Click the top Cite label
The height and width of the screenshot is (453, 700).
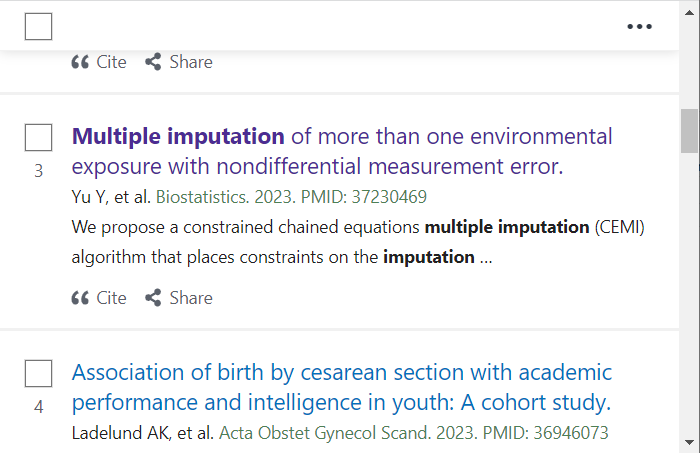click(x=112, y=62)
